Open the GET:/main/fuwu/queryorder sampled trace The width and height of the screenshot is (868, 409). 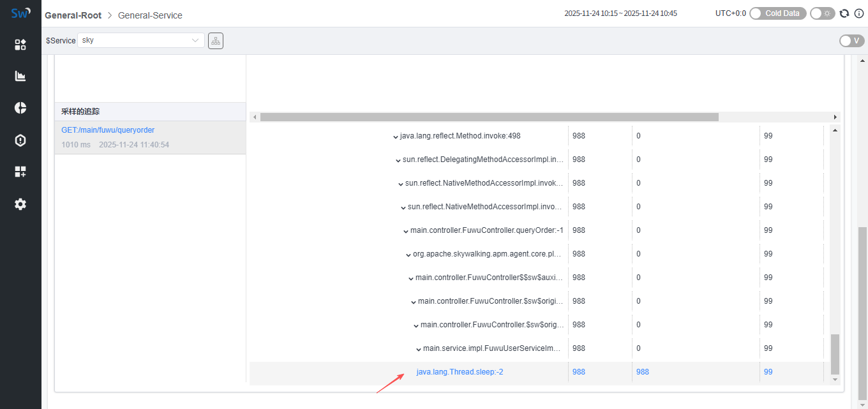pos(108,130)
